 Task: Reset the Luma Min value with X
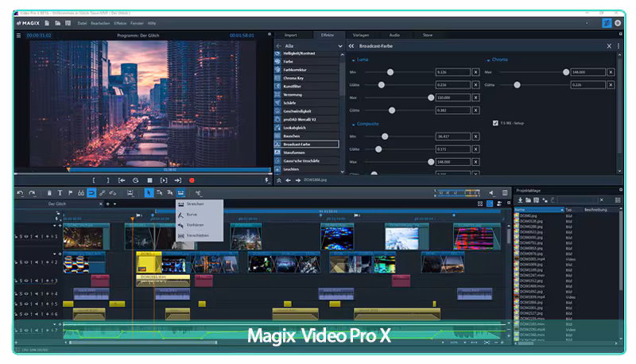(475, 72)
